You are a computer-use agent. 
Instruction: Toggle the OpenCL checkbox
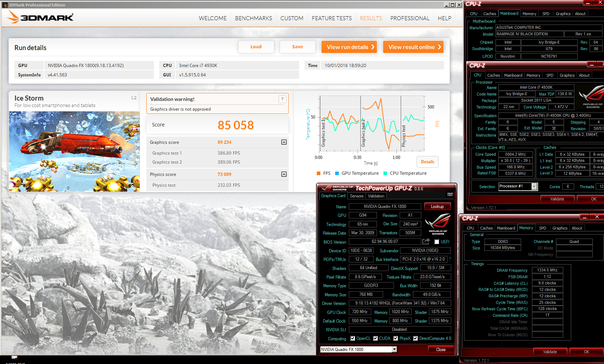coord(353,338)
